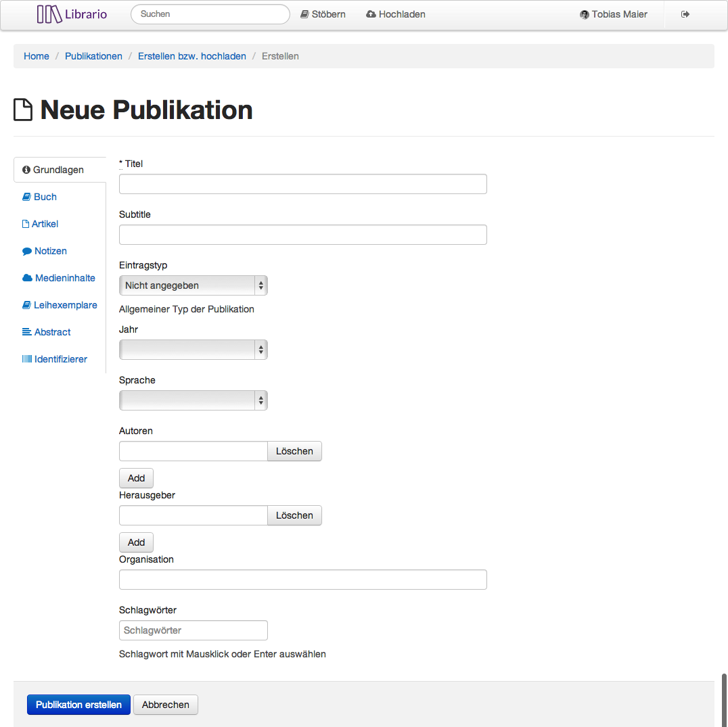Click the Librario logo icon
Image resolution: width=728 pixels, height=727 pixels.
click(x=49, y=14)
